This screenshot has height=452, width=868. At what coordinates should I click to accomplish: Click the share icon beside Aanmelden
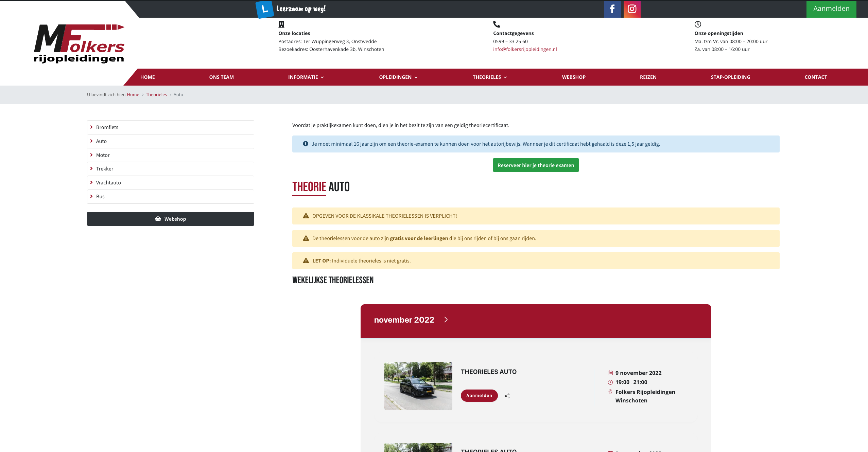tap(507, 396)
